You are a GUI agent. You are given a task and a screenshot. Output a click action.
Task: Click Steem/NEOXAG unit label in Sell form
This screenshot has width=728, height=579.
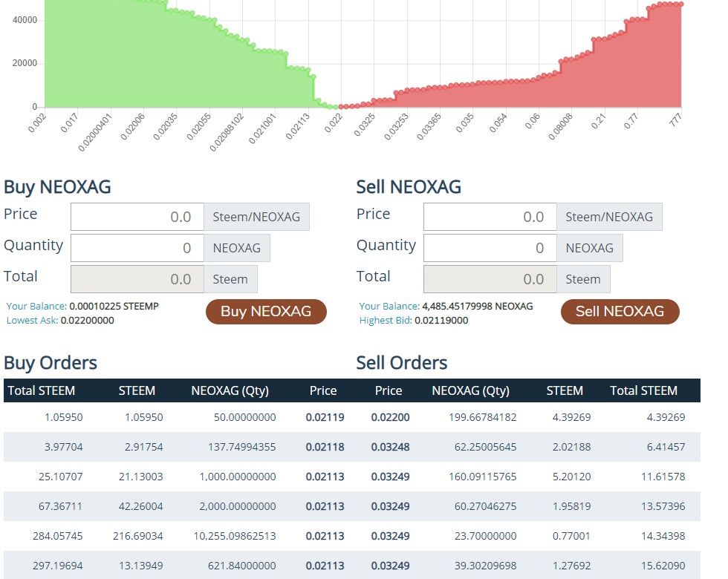609,217
